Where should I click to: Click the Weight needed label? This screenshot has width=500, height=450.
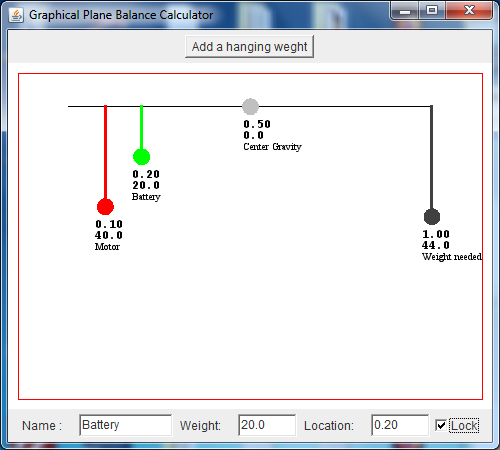click(x=452, y=257)
